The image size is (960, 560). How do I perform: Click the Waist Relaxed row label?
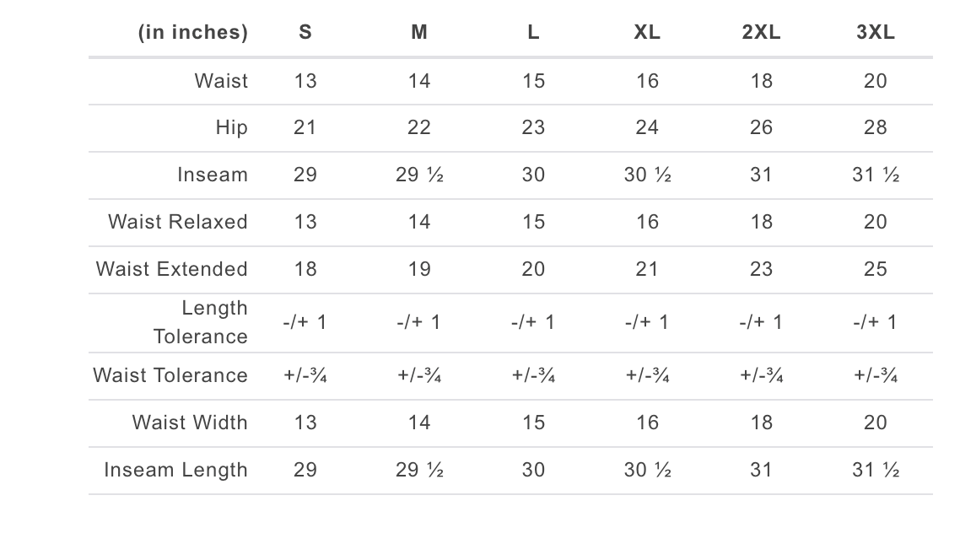click(x=177, y=222)
